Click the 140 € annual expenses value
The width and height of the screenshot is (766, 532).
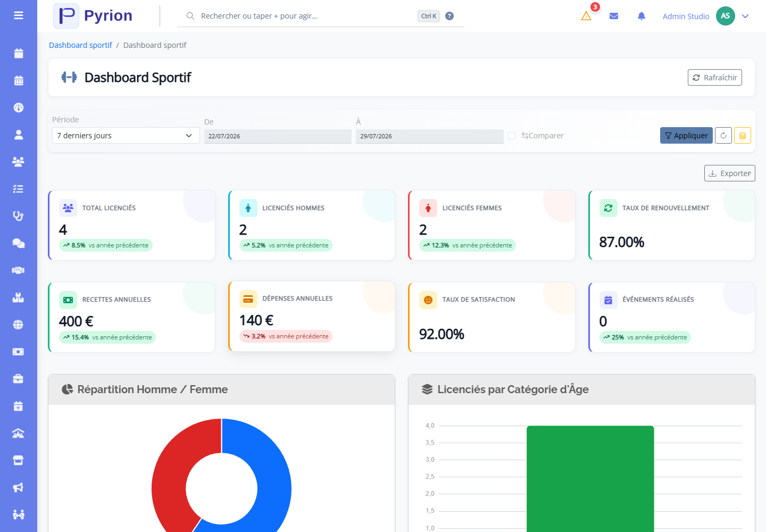point(256,320)
